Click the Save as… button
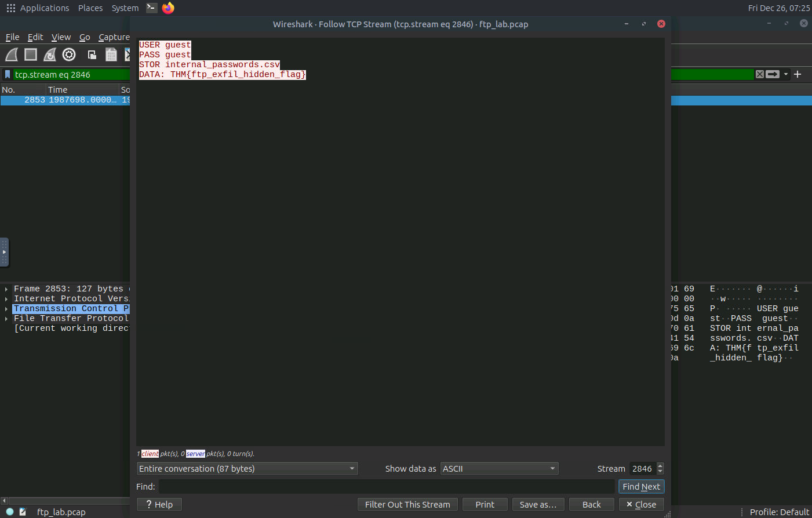The image size is (812, 518). click(x=538, y=505)
